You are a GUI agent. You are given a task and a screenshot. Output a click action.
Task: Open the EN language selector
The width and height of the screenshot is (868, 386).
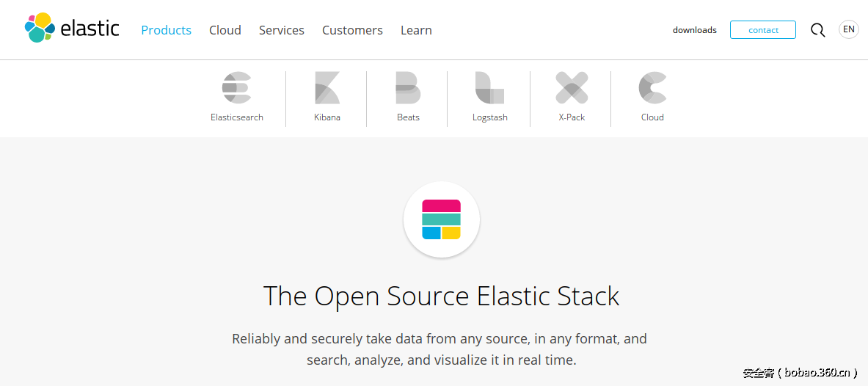tap(849, 29)
